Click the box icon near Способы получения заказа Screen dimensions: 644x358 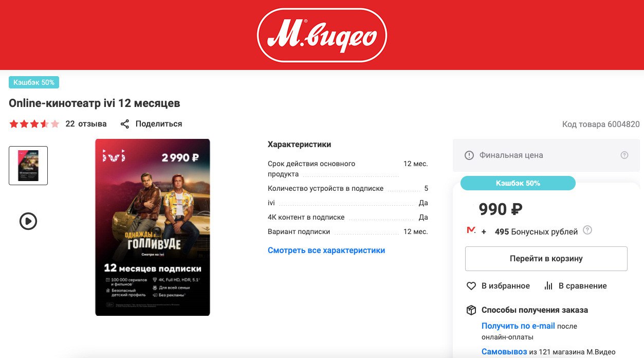[471, 310]
